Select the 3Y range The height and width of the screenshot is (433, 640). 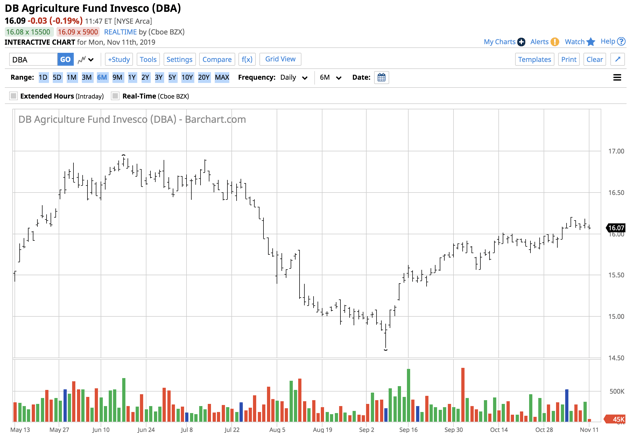[159, 78]
